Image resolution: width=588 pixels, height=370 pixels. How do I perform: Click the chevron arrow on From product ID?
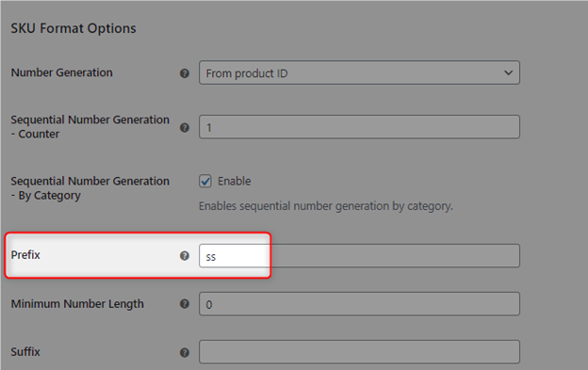click(x=508, y=72)
